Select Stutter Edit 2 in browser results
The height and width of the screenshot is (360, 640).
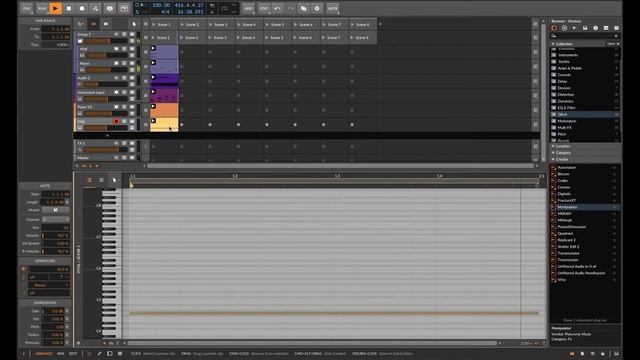pyautogui.click(x=584, y=247)
